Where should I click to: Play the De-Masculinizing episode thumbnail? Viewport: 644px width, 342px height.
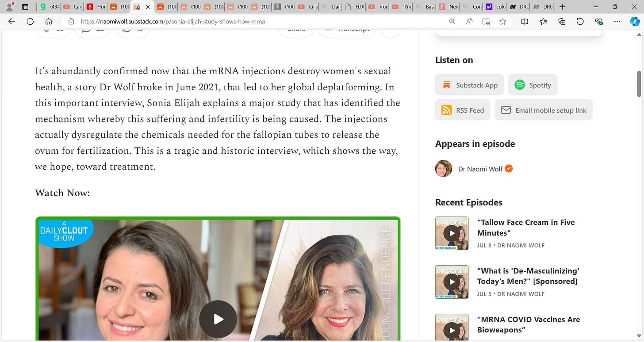tap(452, 282)
